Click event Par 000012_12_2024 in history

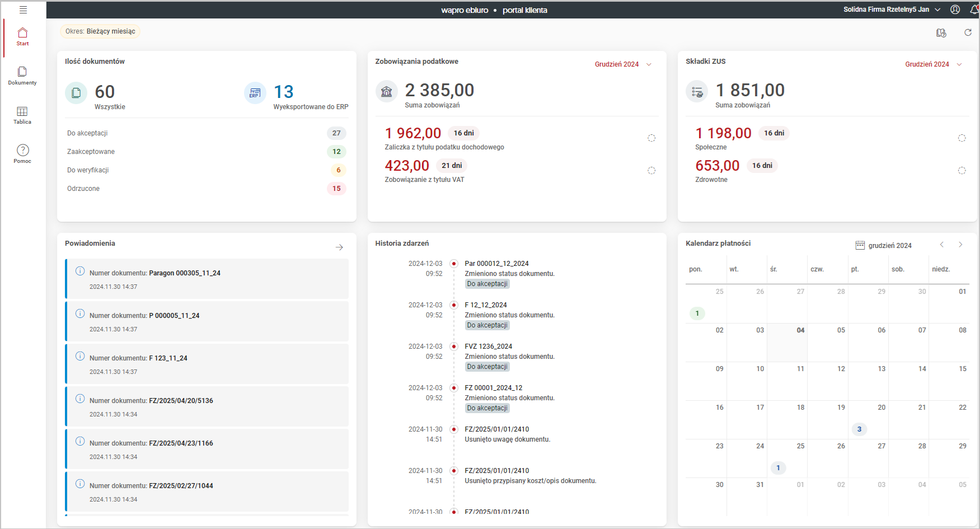coord(496,264)
